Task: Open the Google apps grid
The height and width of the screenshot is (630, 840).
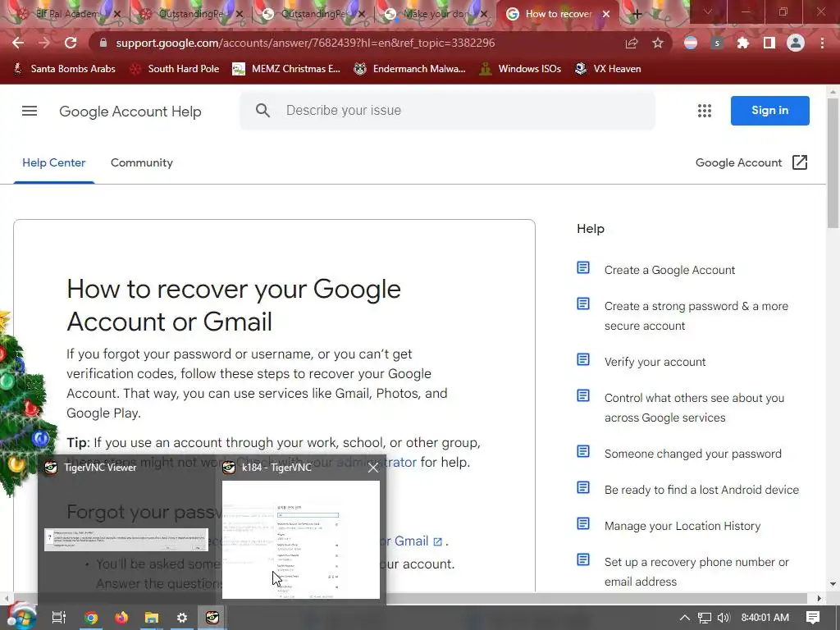Action: tap(705, 111)
